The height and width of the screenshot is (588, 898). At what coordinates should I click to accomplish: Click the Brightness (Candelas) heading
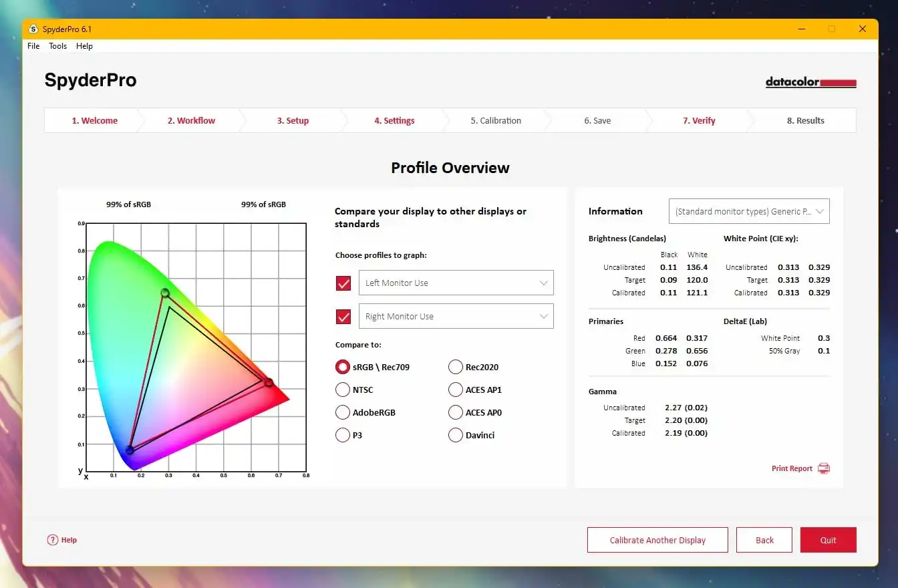pyautogui.click(x=627, y=239)
